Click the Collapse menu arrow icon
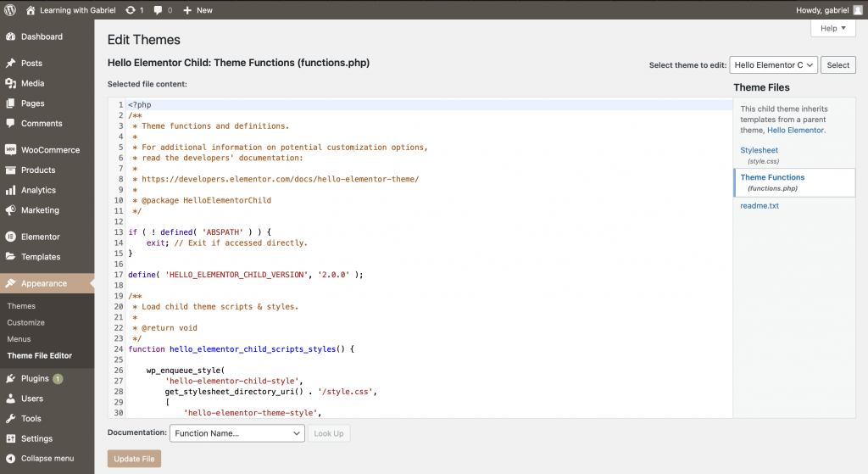 [x=10, y=458]
